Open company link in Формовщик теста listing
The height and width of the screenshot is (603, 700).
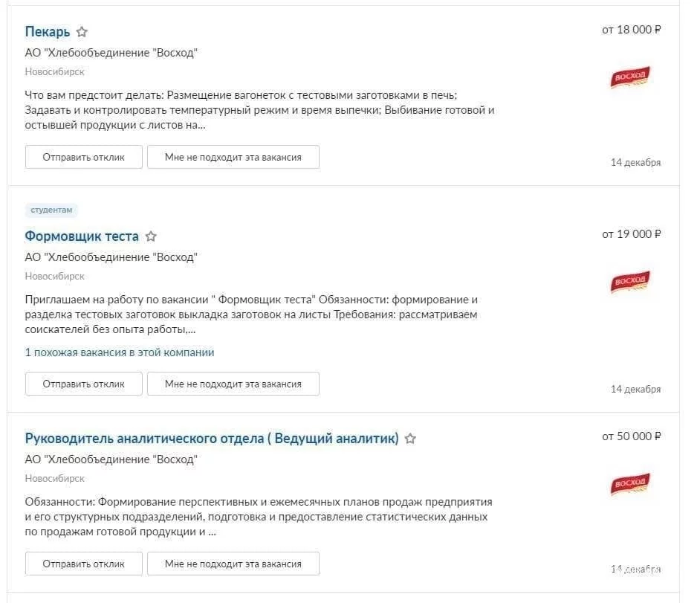(x=111, y=257)
